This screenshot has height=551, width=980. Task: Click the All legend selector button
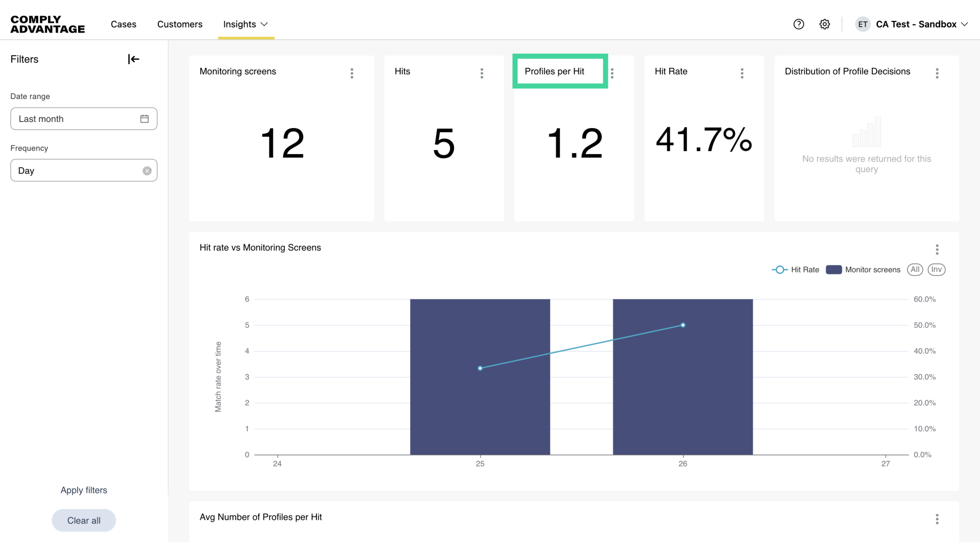point(915,269)
